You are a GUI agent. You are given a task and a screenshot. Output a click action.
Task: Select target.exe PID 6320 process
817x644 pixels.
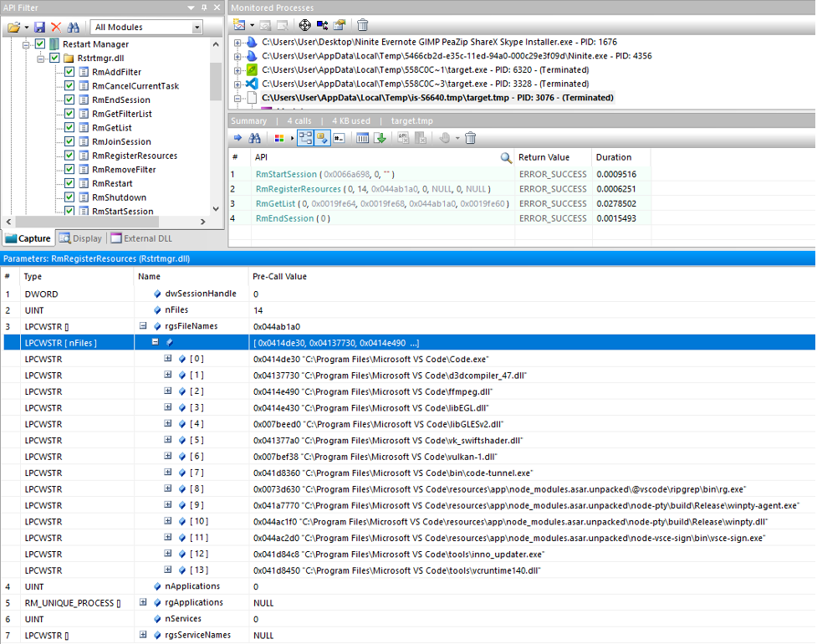point(425,69)
